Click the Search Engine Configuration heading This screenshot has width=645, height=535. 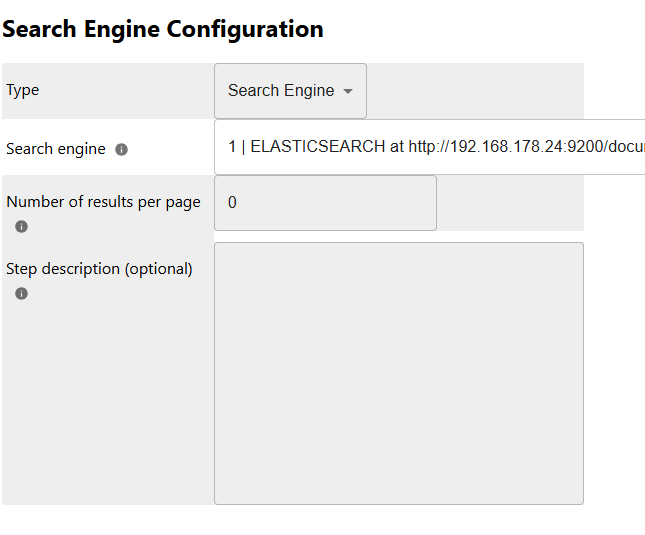click(163, 29)
